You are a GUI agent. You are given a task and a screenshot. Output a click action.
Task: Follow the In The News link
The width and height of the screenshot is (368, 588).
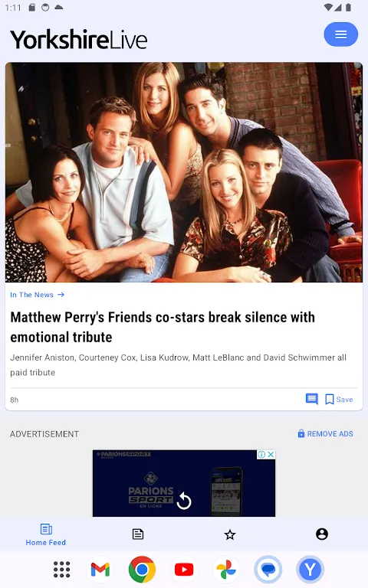[37, 295]
